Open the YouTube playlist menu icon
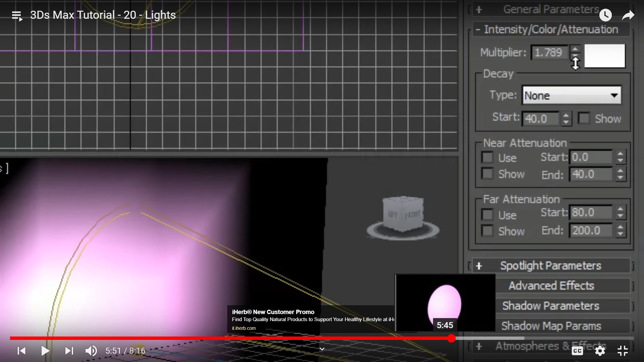Viewport: 644px width, 362px height. pos(17,15)
